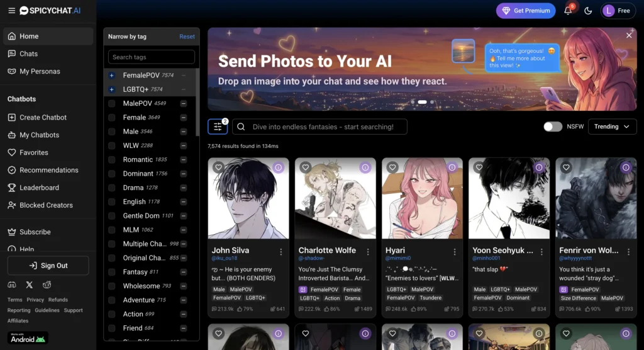Favorite the Charlotte Wolfe card heart
Screen dimensions: 644x350
[x=305, y=167]
